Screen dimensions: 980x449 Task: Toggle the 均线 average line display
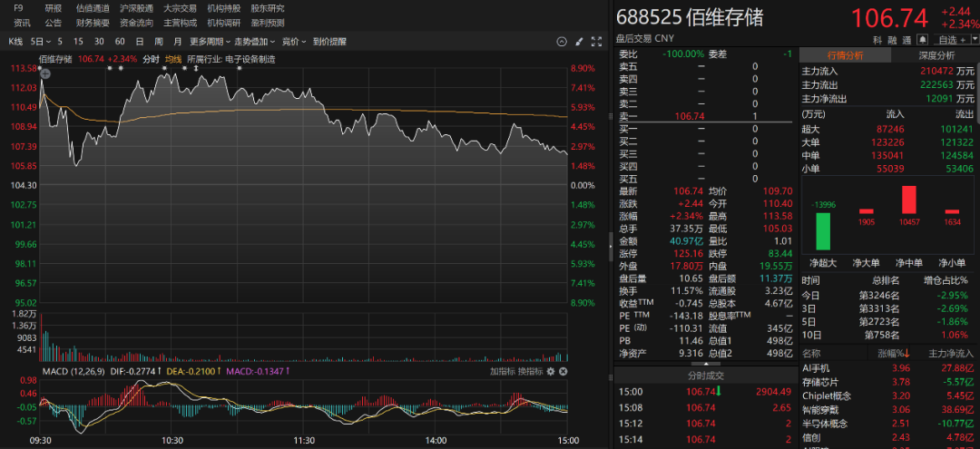173,59
